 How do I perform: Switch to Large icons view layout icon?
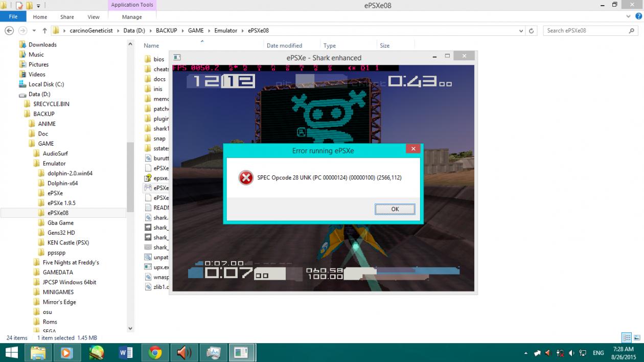pos(637,337)
